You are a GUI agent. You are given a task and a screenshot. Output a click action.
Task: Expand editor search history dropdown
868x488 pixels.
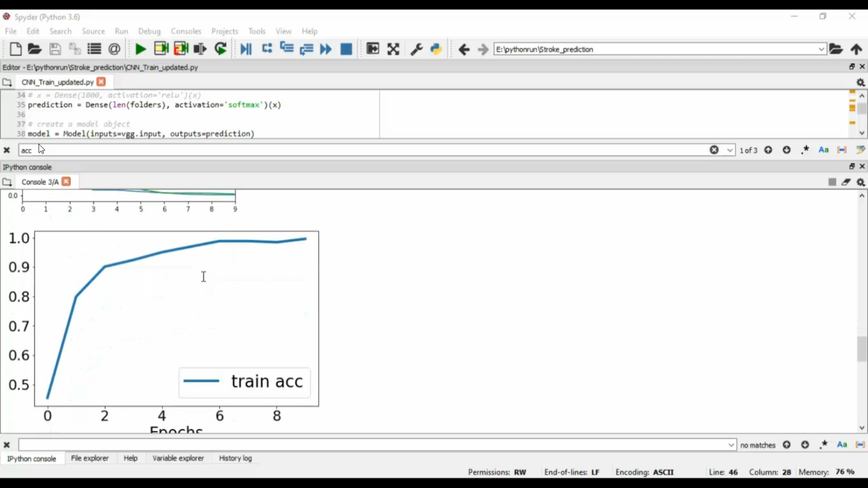click(x=730, y=150)
